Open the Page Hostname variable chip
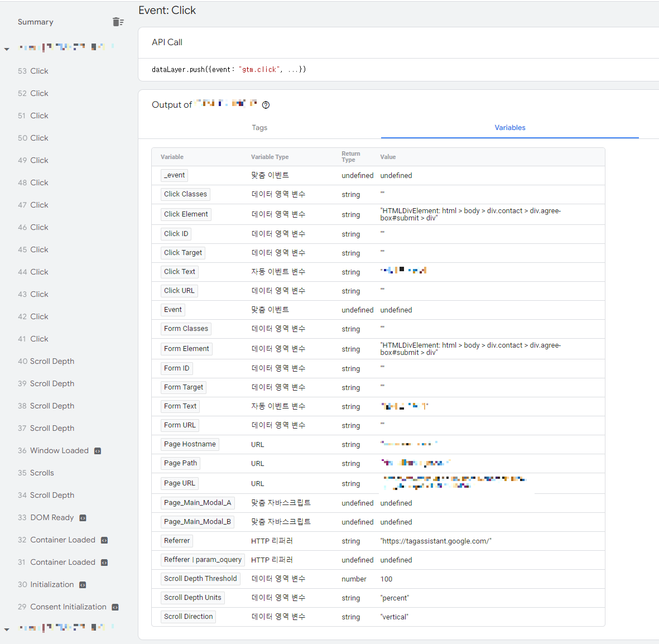The width and height of the screenshot is (659, 644). pos(190,444)
